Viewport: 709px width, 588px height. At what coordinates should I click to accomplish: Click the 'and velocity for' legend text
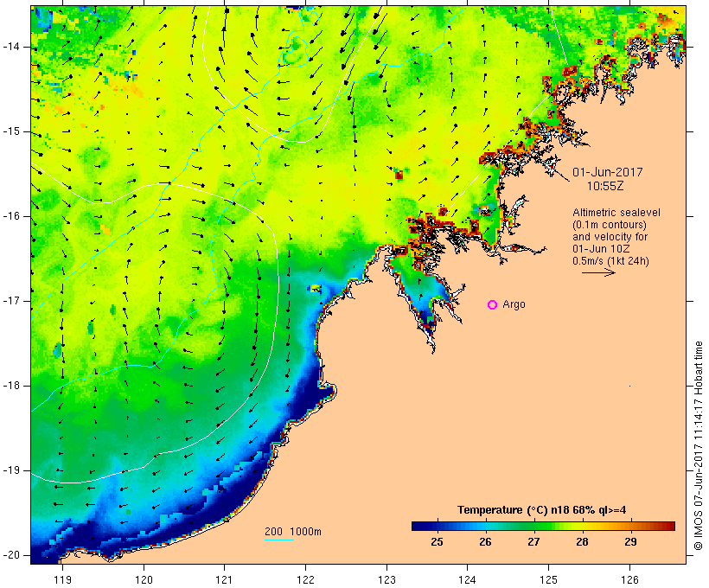610,237
